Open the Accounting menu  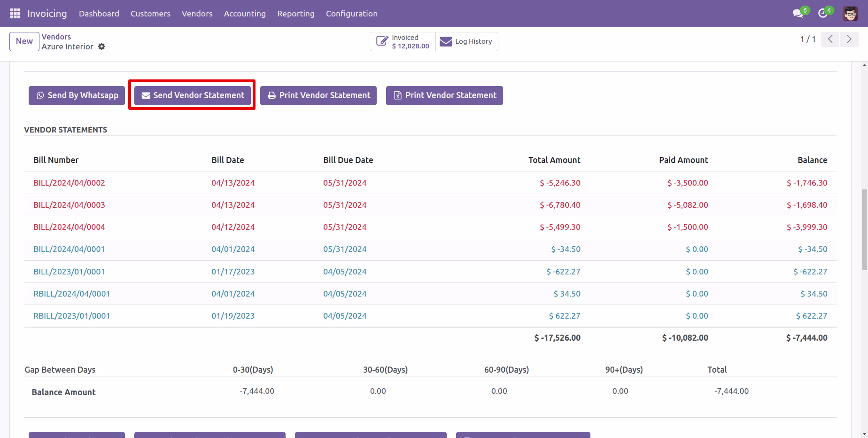click(x=245, y=14)
